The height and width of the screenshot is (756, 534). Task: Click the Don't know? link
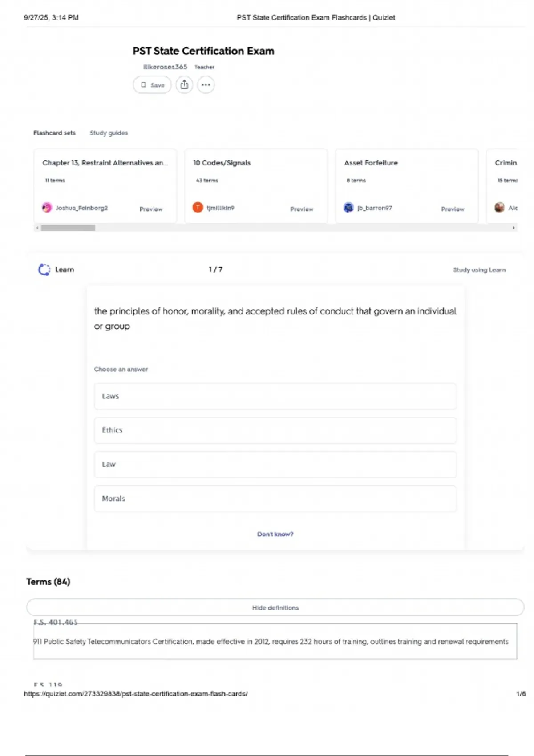click(275, 534)
